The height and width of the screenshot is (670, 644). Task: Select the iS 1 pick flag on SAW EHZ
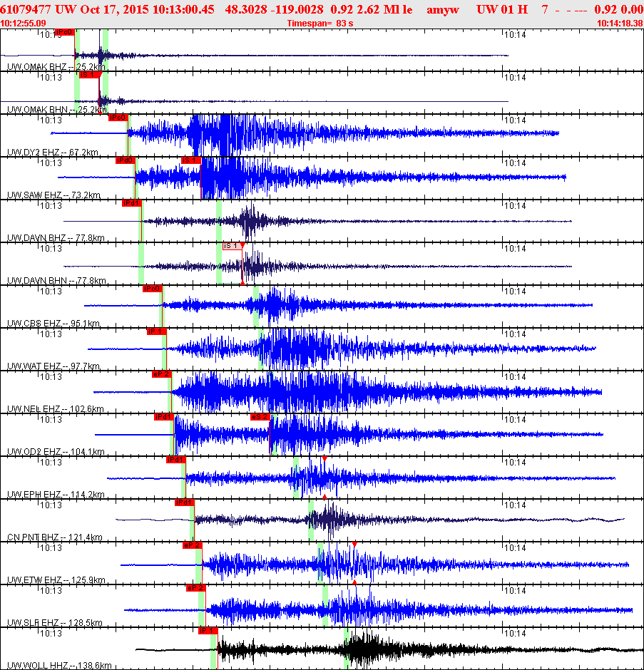[x=190, y=160]
